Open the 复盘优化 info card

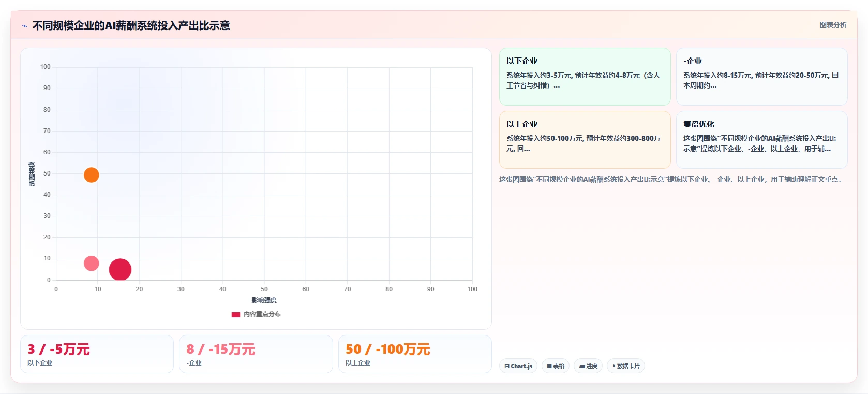761,140
